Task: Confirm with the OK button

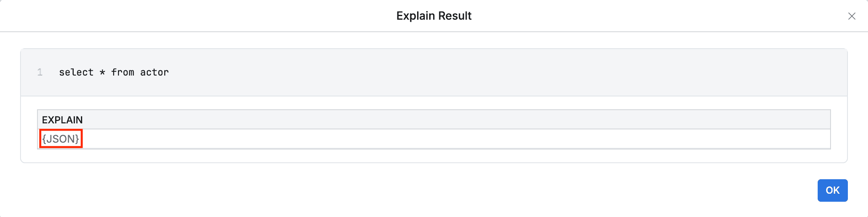Action: (x=832, y=190)
